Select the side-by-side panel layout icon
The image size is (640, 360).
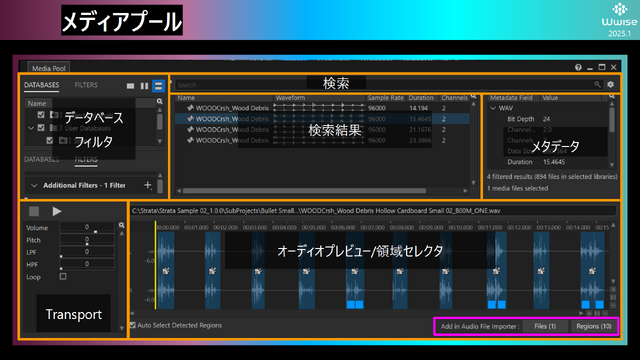click(144, 86)
